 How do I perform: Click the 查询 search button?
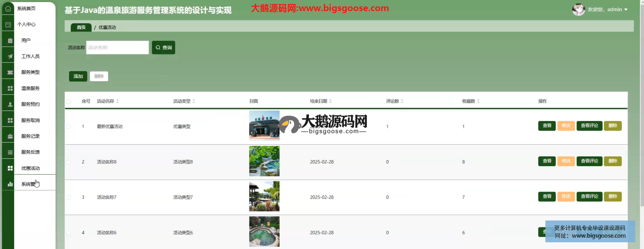163,48
